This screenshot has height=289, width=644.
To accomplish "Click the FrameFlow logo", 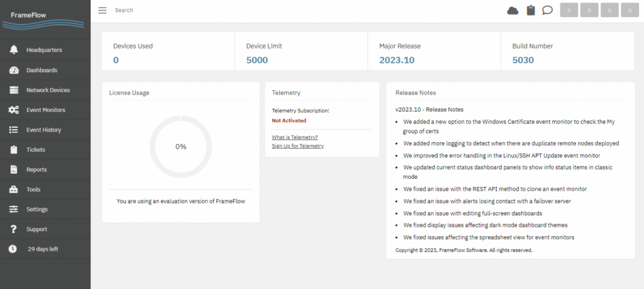I will [x=43, y=20].
